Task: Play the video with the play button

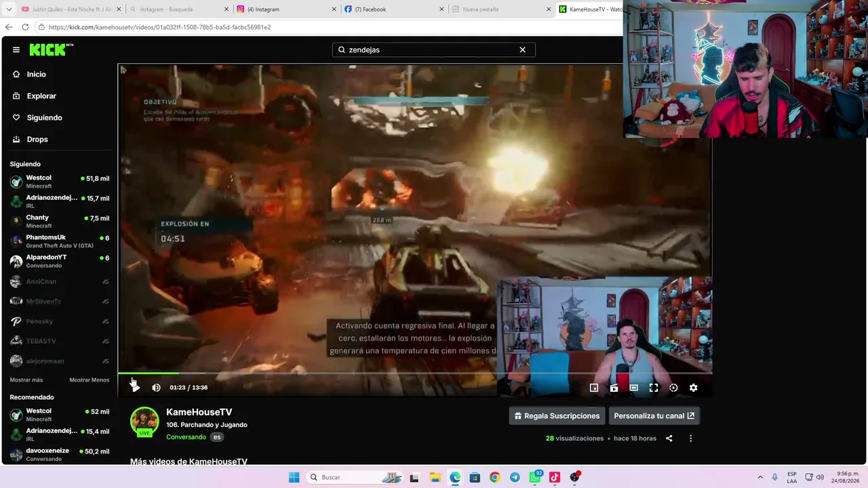Action: tap(135, 388)
